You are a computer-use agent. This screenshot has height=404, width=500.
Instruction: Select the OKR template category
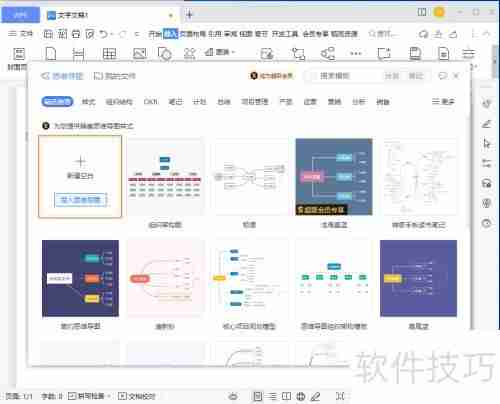pyautogui.click(x=151, y=101)
